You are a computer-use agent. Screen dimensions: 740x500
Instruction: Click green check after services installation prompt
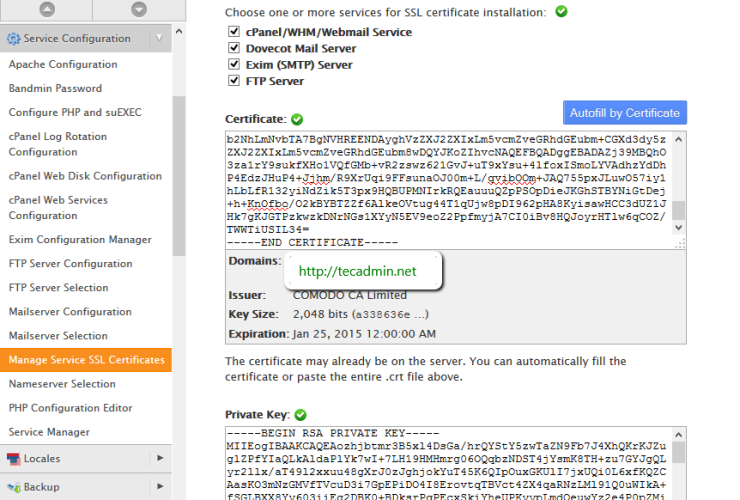[561, 12]
